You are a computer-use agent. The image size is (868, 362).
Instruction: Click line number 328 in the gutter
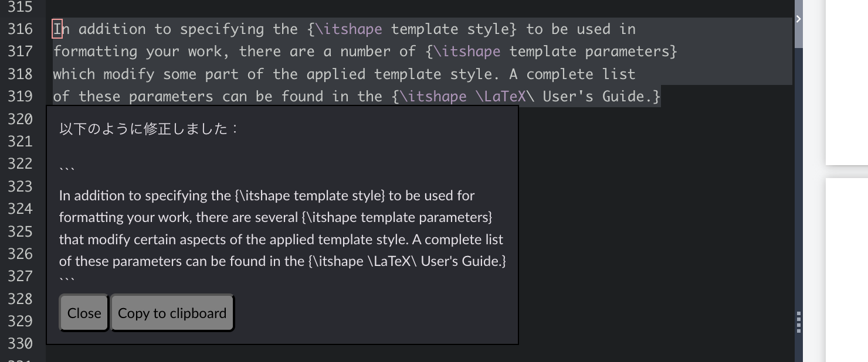[x=20, y=299]
